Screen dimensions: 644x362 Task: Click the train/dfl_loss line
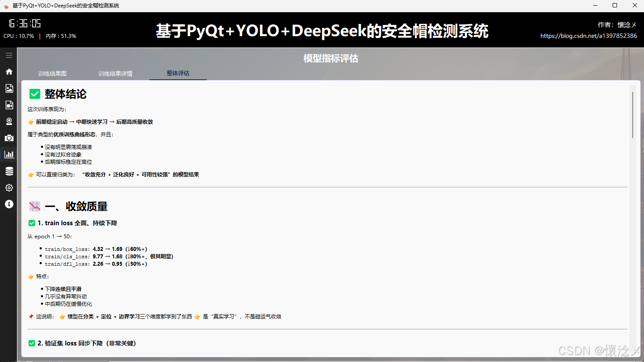[96, 264]
